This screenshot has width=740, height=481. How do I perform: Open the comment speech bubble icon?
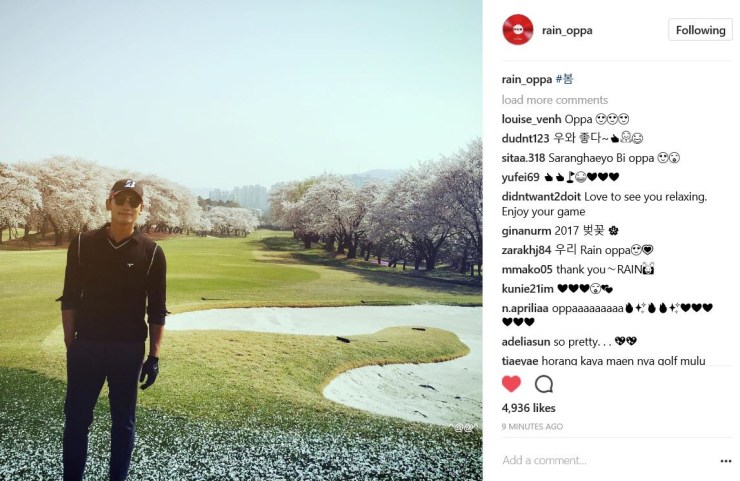pos(544,384)
